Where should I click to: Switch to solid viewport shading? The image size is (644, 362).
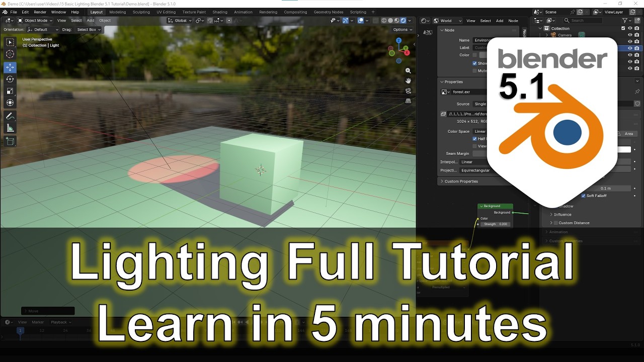390,21
